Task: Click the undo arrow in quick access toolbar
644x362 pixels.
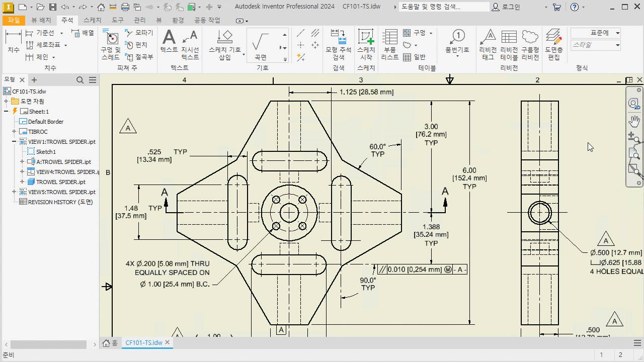Action: point(65,7)
